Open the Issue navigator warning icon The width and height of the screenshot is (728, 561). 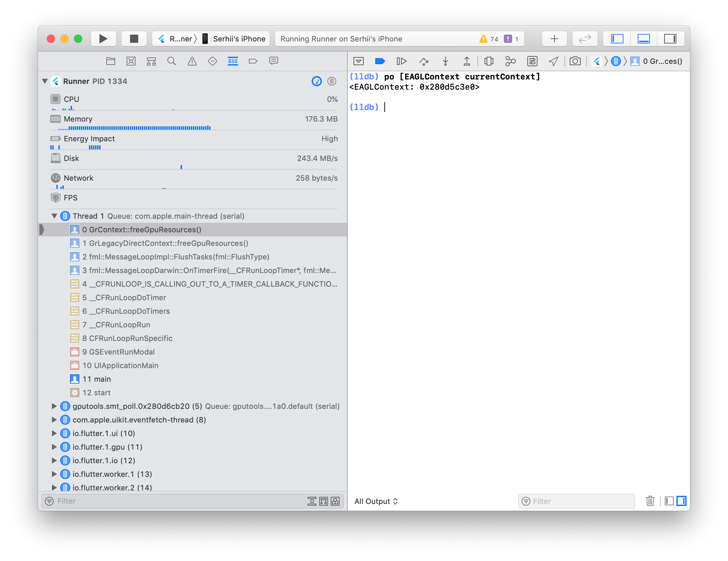[x=192, y=61]
